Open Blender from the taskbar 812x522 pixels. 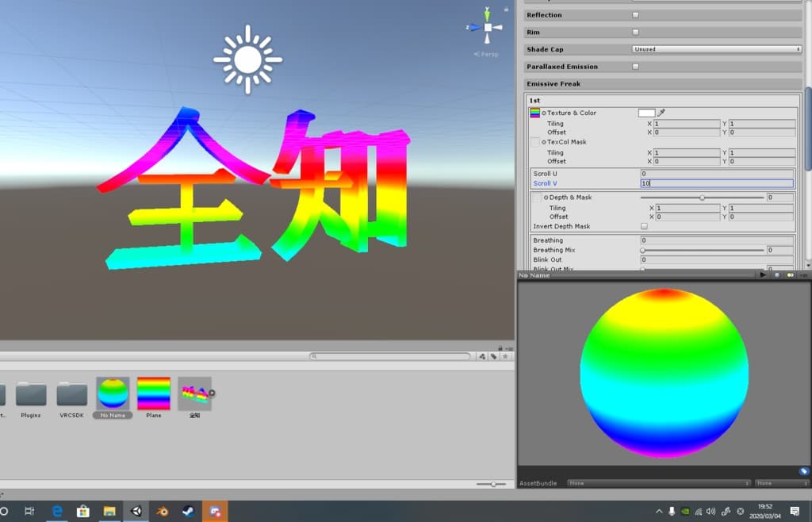162,512
